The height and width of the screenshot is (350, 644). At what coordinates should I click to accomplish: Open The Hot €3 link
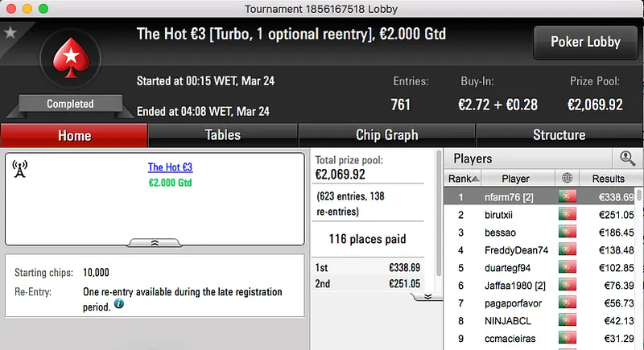tap(170, 168)
